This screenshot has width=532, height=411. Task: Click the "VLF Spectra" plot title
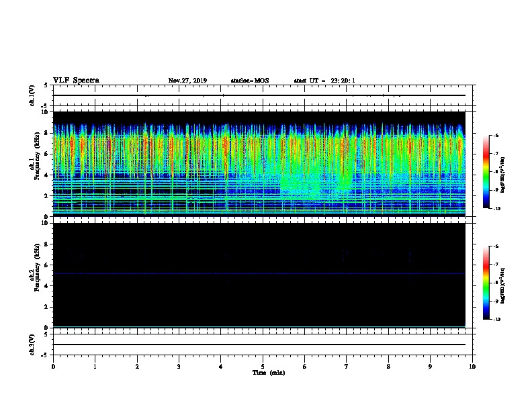76,81
